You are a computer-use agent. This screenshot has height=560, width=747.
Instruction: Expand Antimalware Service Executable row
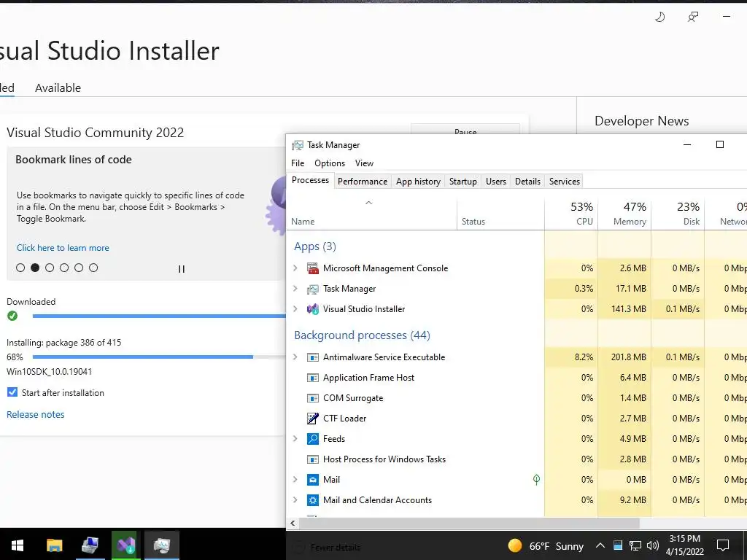295,357
